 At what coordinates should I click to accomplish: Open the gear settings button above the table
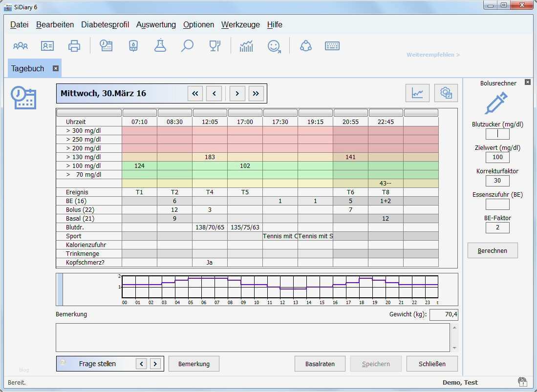(x=446, y=93)
